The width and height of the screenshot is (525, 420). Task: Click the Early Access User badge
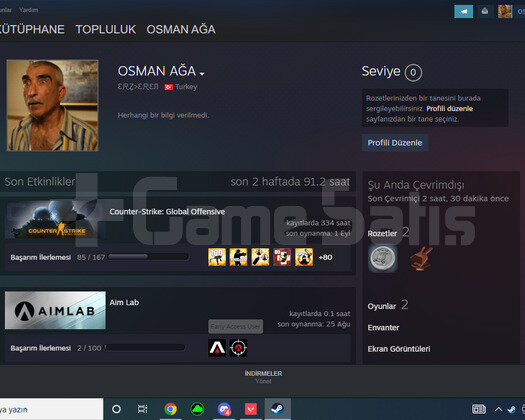[x=236, y=327]
